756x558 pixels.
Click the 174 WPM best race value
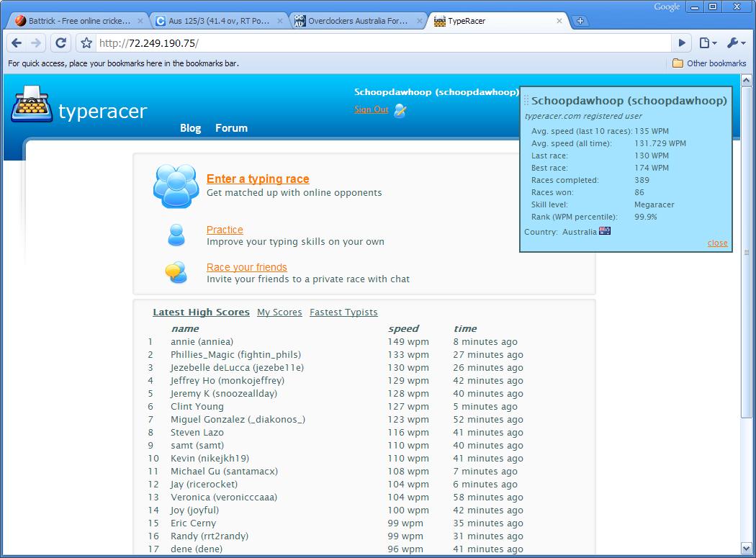click(652, 168)
